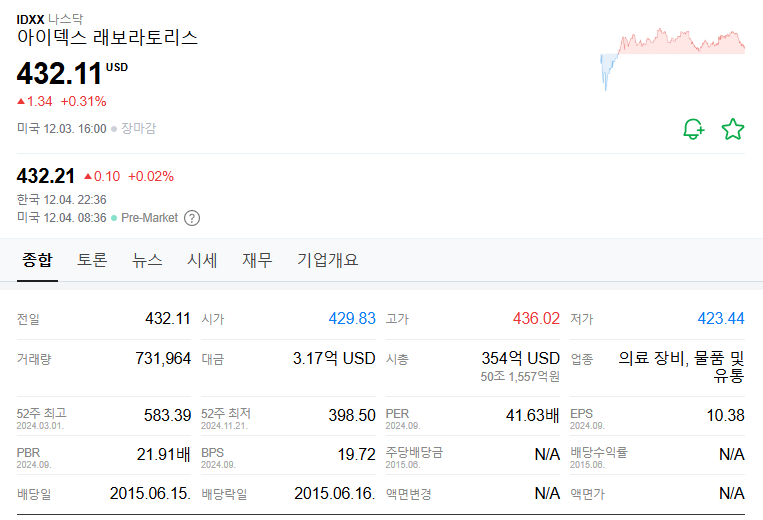Click the Pre-Market status label
763x520 pixels.
pos(149,218)
